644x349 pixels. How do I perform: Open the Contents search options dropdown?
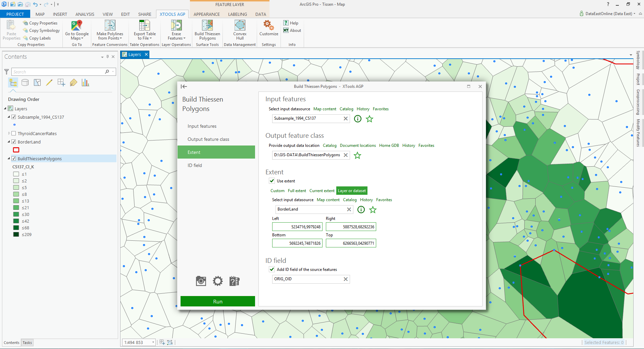coord(113,72)
